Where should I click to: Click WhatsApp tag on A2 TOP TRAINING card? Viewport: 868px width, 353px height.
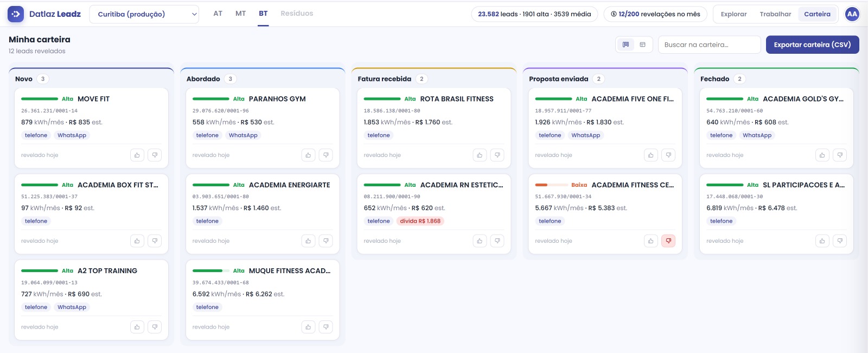tap(72, 307)
